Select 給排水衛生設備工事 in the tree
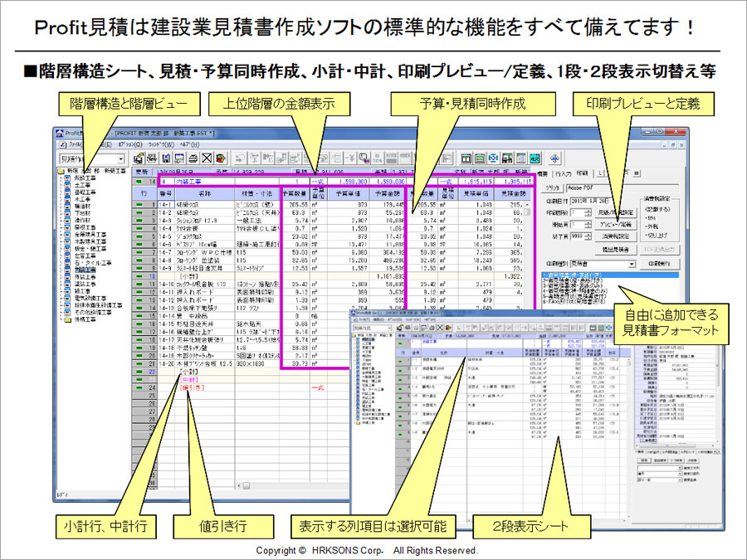Image resolution: width=747 pixels, height=560 pixels. [98, 305]
